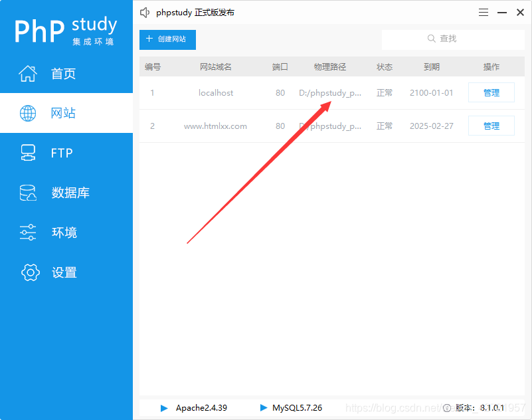Image resolution: width=532 pixels, height=420 pixels.
Task: Click the 编号 column header
Action: (x=152, y=66)
